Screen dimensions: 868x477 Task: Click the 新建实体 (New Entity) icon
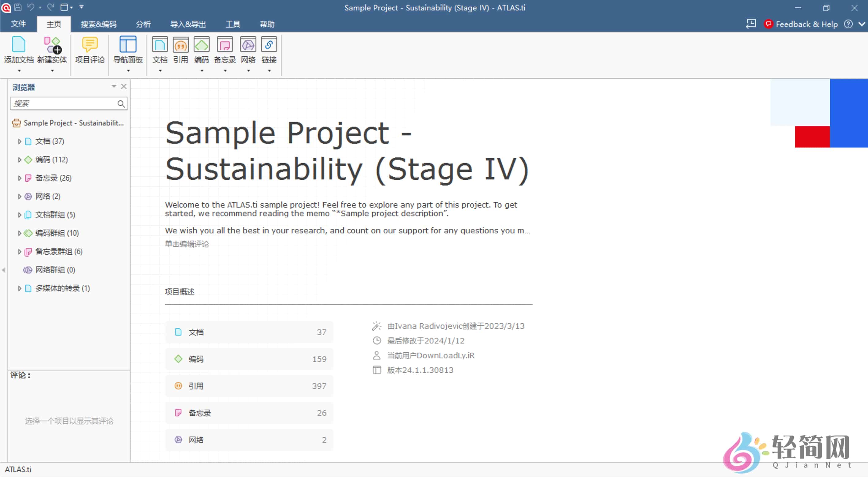pyautogui.click(x=52, y=45)
